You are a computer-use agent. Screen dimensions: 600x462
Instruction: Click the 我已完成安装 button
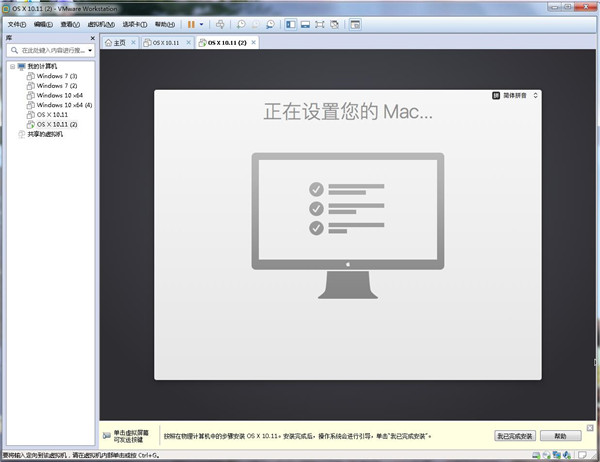[515, 436]
